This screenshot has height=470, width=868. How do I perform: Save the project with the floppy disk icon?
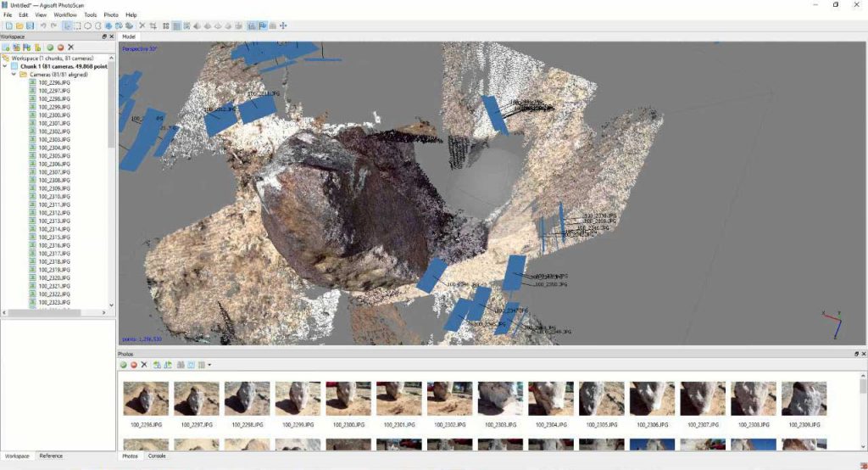point(30,25)
